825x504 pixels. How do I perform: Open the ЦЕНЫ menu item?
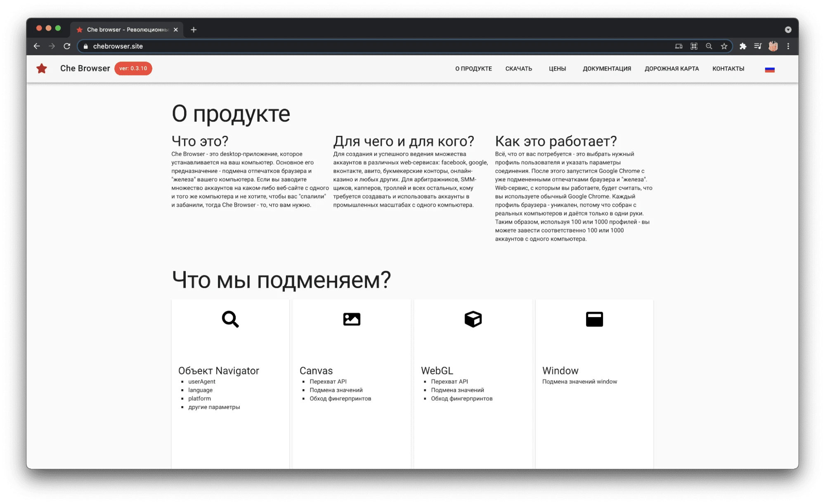pyautogui.click(x=558, y=69)
